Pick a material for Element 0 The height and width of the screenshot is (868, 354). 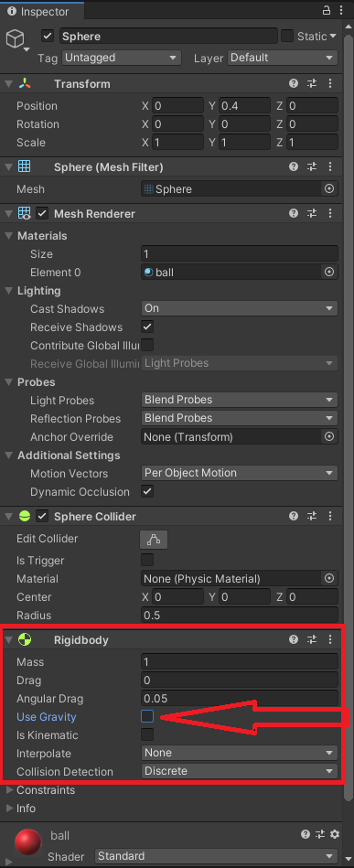point(329,272)
